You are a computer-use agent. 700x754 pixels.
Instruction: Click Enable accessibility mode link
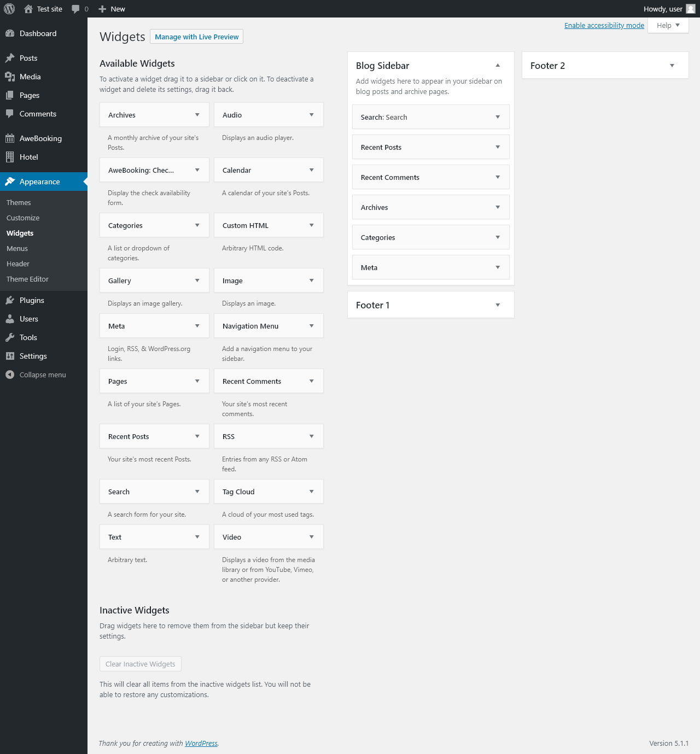pos(604,25)
